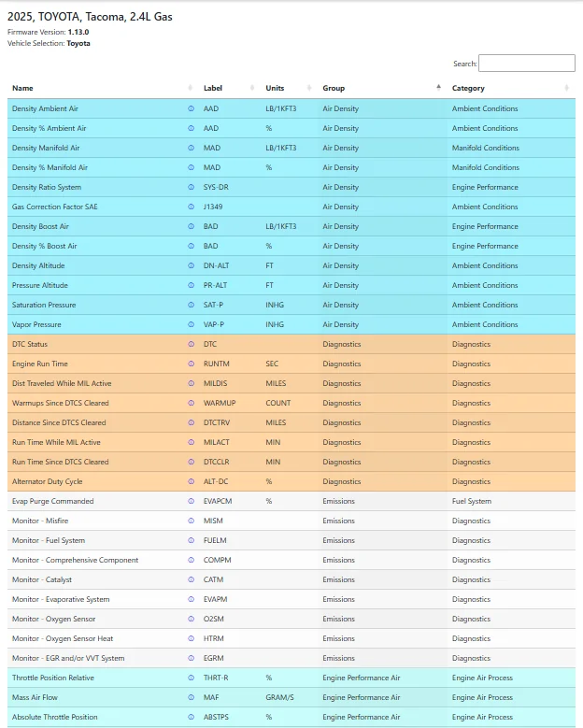This screenshot has width=583, height=728.
Task: Sort table by Group column header
Action: click(x=382, y=88)
